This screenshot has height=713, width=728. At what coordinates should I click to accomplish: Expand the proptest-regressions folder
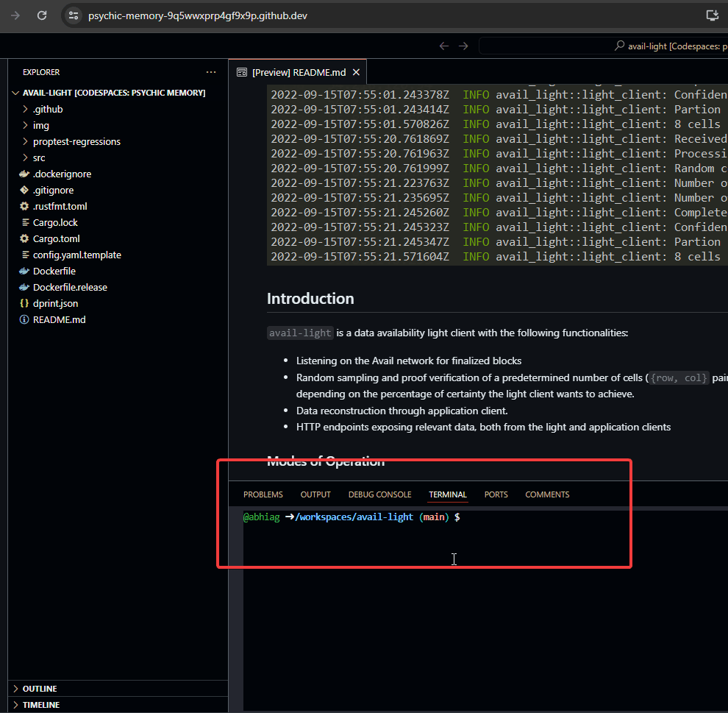pyautogui.click(x=76, y=141)
